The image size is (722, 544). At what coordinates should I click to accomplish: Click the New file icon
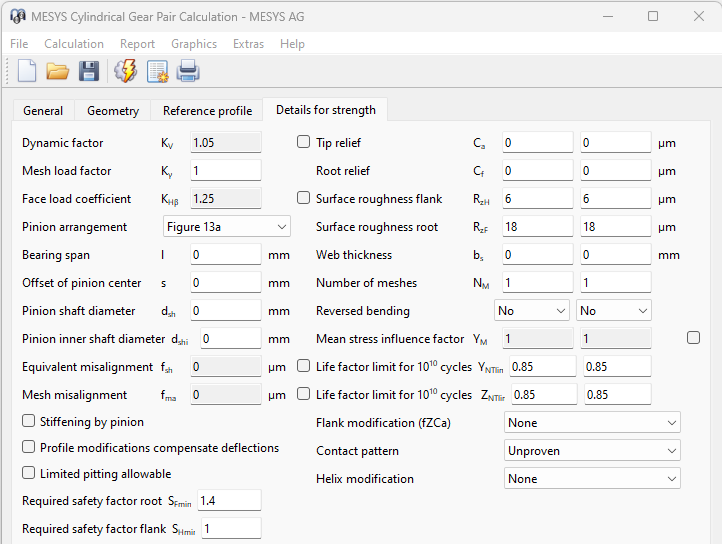click(x=27, y=71)
